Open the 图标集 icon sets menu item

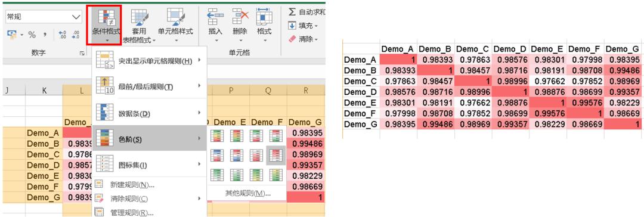[150, 165]
